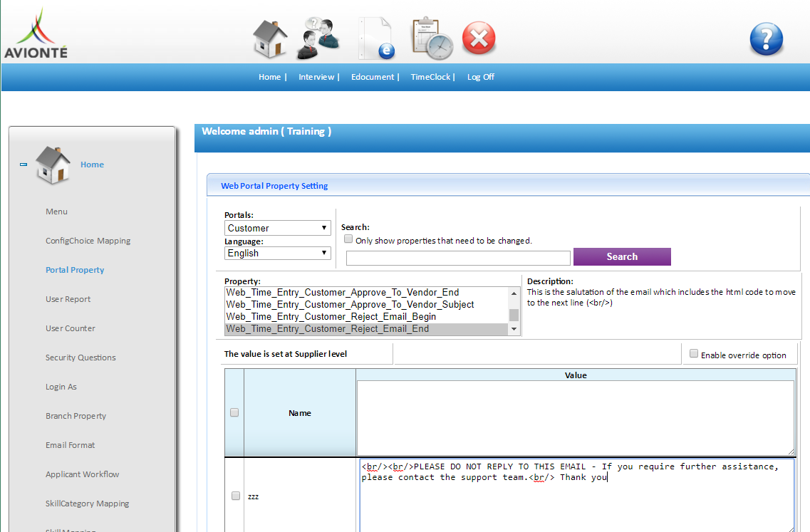The height and width of the screenshot is (532, 810).
Task: Go to Email Format settings
Action: 71,445
